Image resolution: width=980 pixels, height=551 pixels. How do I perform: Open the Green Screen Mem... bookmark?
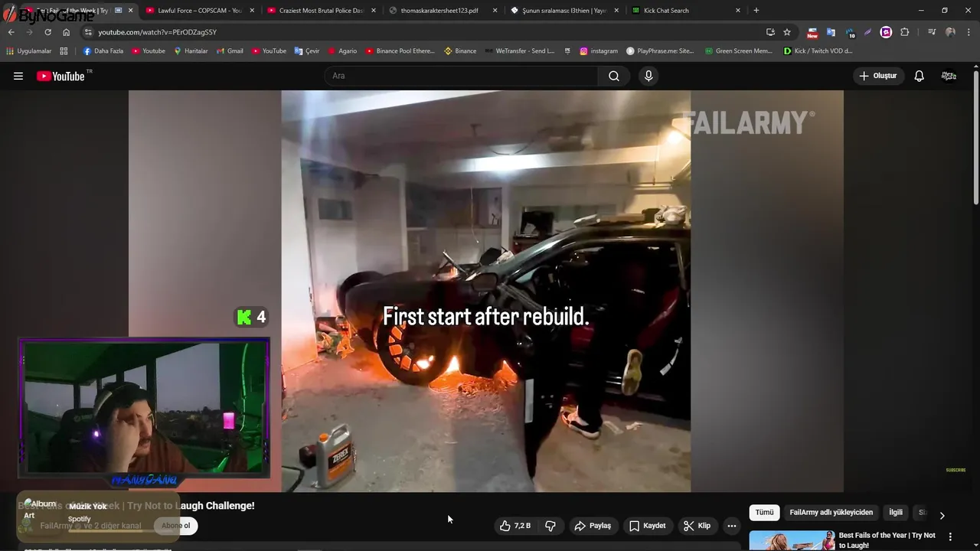coord(739,51)
